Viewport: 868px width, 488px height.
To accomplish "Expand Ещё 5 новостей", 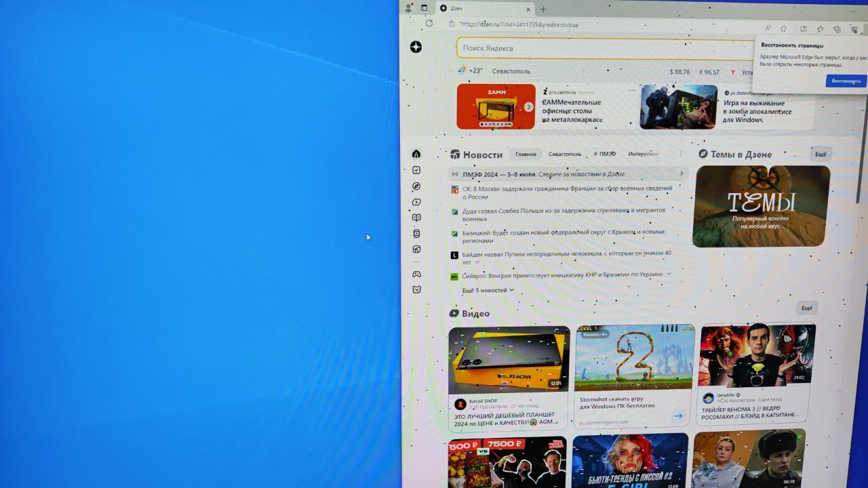I will (x=488, y=290).
